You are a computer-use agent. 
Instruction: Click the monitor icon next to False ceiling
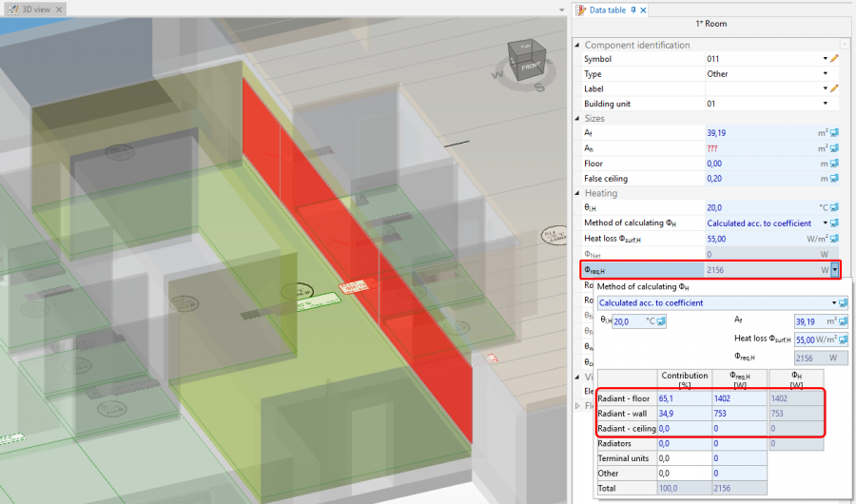pos(834,178)
